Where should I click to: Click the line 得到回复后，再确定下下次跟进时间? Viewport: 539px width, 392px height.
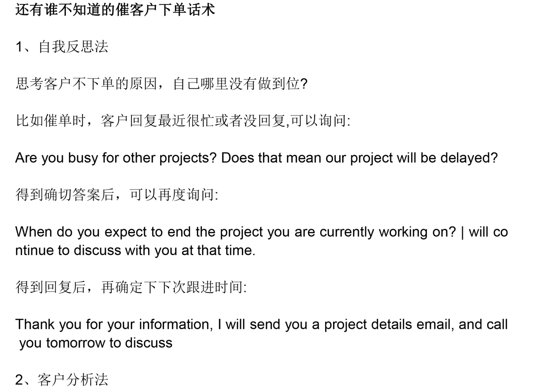131,287
